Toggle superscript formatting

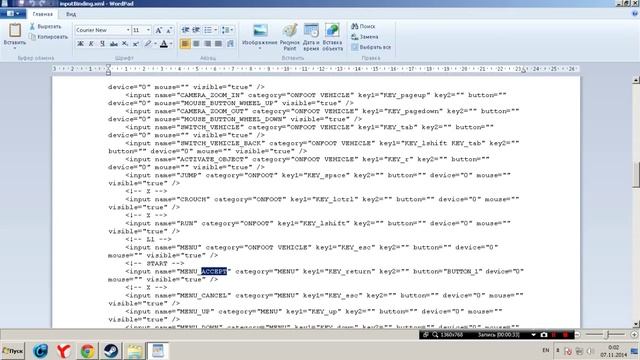(136, 44)
